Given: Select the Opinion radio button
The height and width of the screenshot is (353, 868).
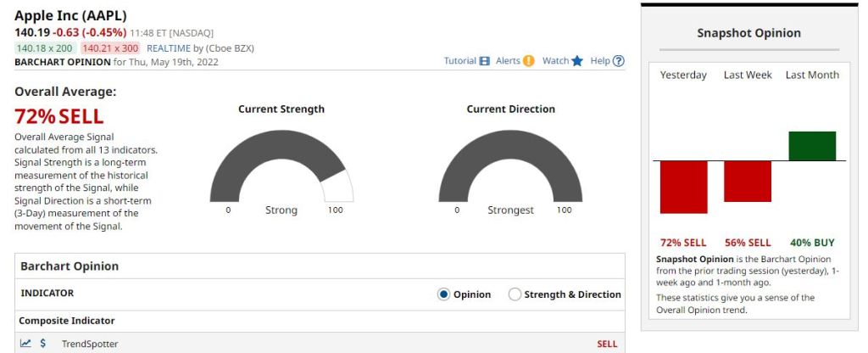Looking at the screenshot, I should (443, 294).
